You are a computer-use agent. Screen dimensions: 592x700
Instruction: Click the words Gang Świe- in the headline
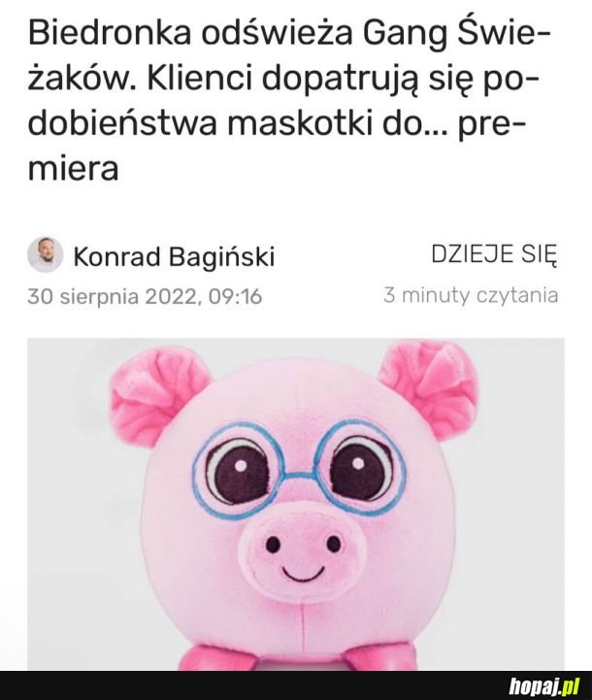pyautogui.click(x=454, y=35)
